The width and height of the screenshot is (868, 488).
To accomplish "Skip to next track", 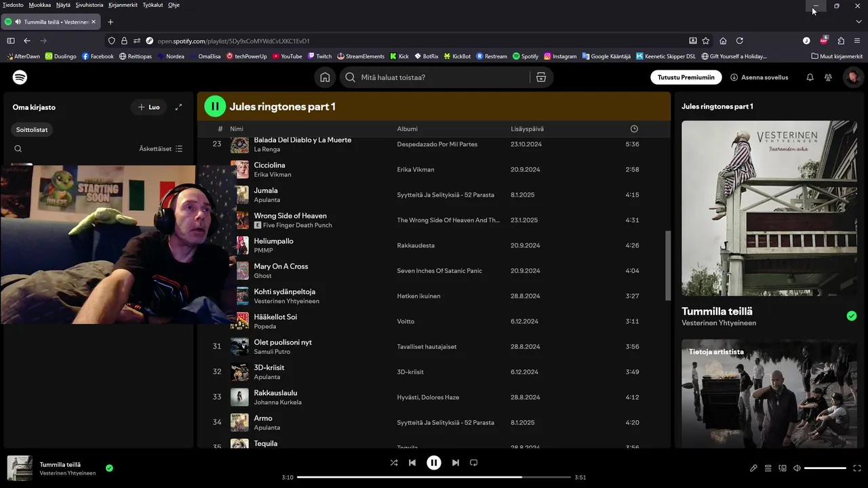I will pos(456,463).
